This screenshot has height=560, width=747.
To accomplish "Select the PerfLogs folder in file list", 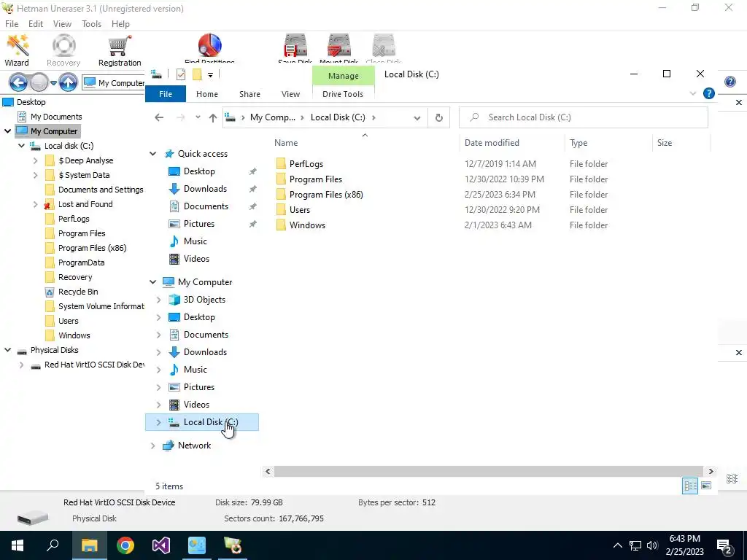I will point(306,164).
